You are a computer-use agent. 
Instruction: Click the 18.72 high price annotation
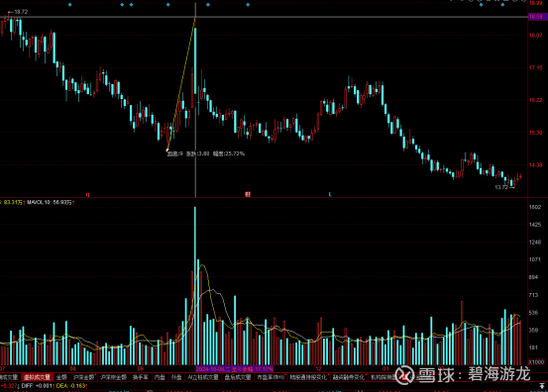(21, 12)
